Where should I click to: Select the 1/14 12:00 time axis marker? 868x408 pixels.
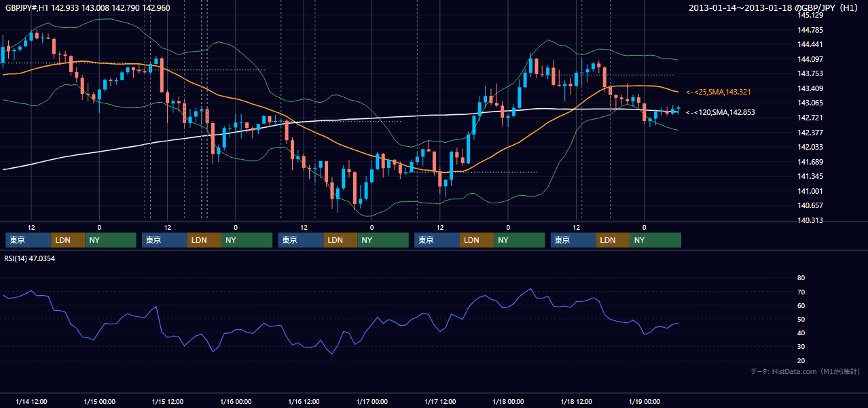pyautogui.click(x=31, y=401)
